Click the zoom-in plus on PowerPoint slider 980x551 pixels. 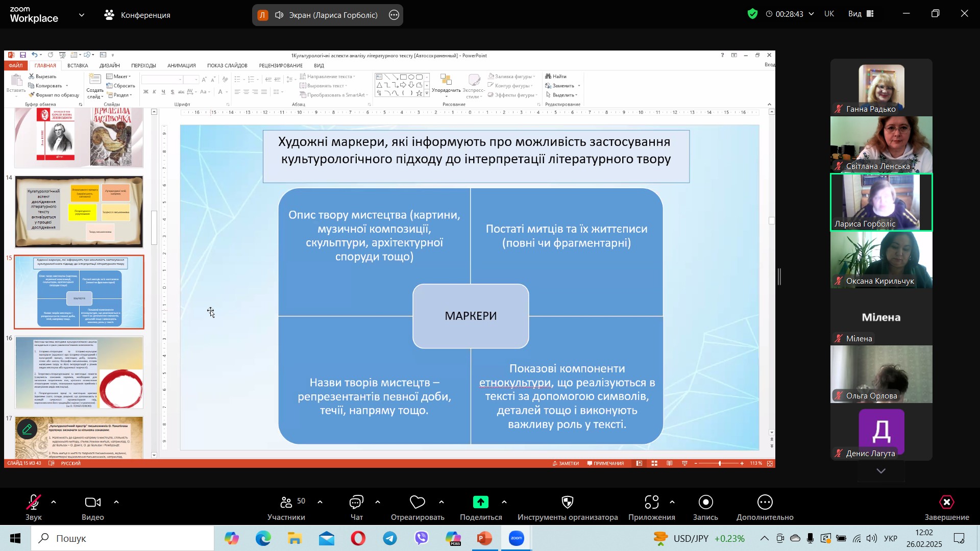coord(742,464)
